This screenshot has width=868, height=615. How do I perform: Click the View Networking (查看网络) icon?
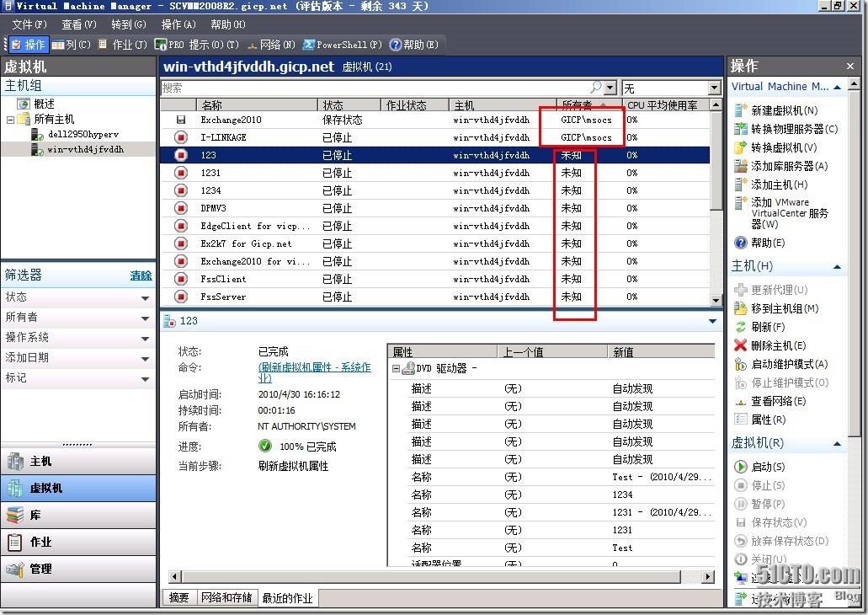(740, 401)
